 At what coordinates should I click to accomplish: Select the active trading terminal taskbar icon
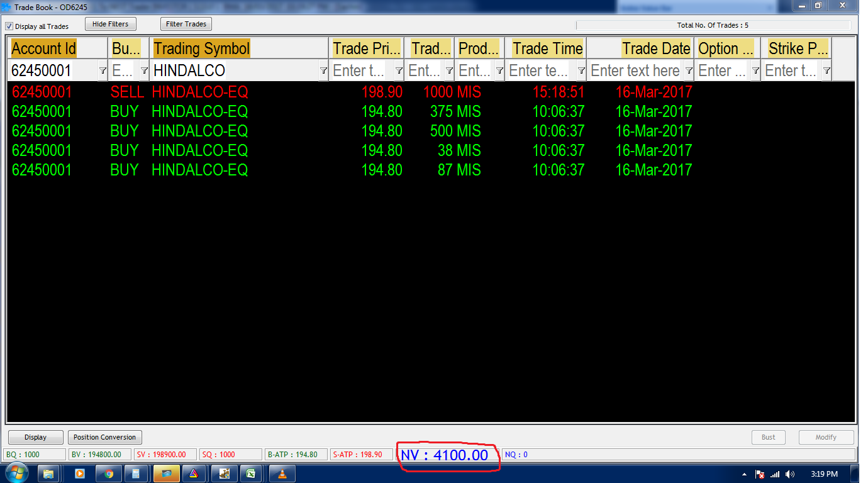(167, 474)
